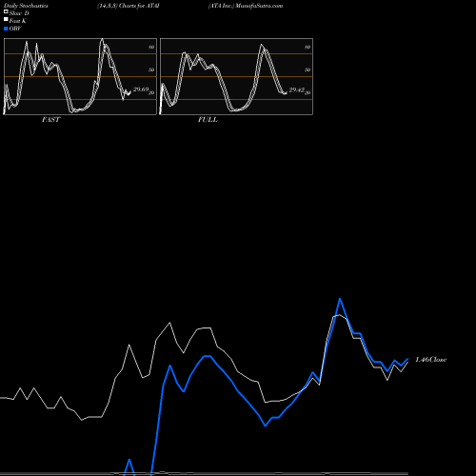476x476 pixels.
Task: Click the 29.42 value in FULL chart
Action: click(297, 89)
